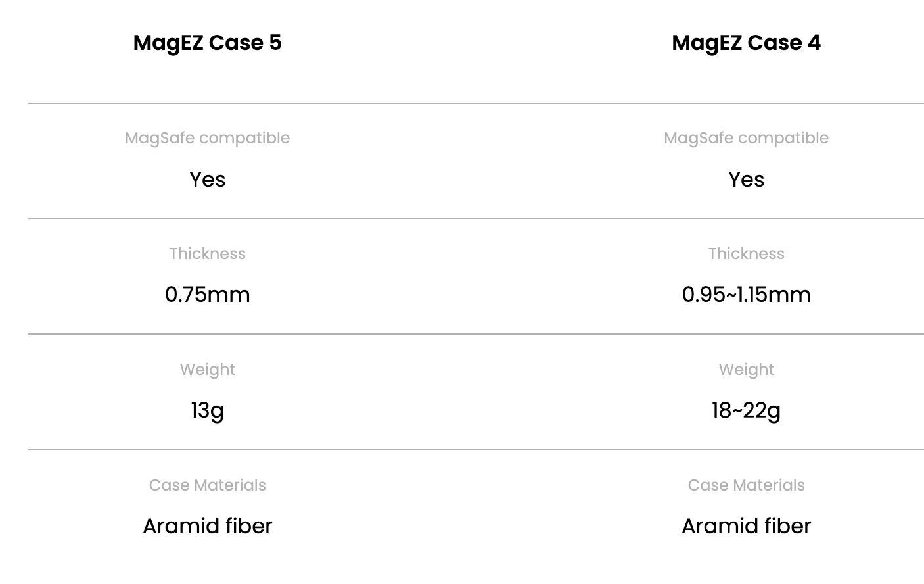Select MagSafe compatible label under MagEZ Case 5
The image size is (924, 584).
[x=207, y=138]
